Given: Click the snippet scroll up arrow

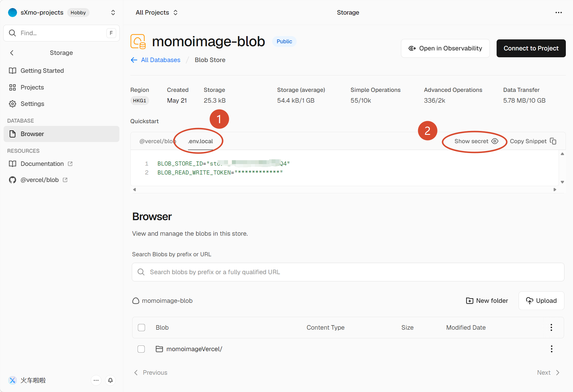Looking at the screenshot, I should tap(562, 154).
